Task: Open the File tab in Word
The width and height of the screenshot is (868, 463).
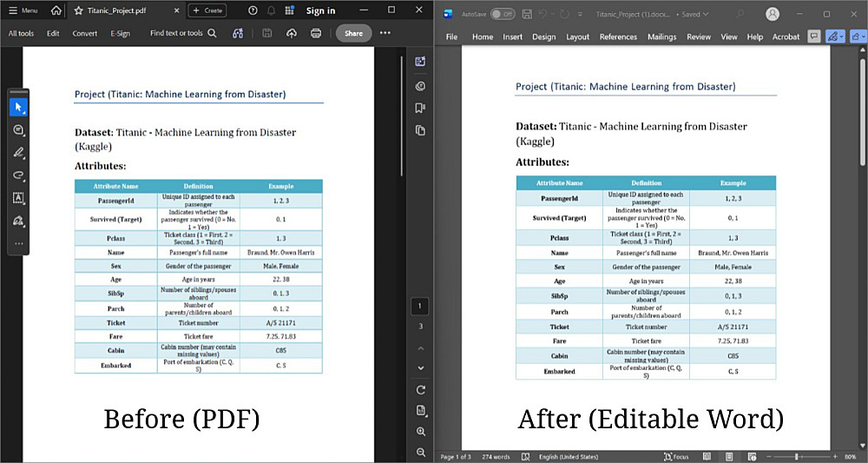Action: [x=451, y=36]
